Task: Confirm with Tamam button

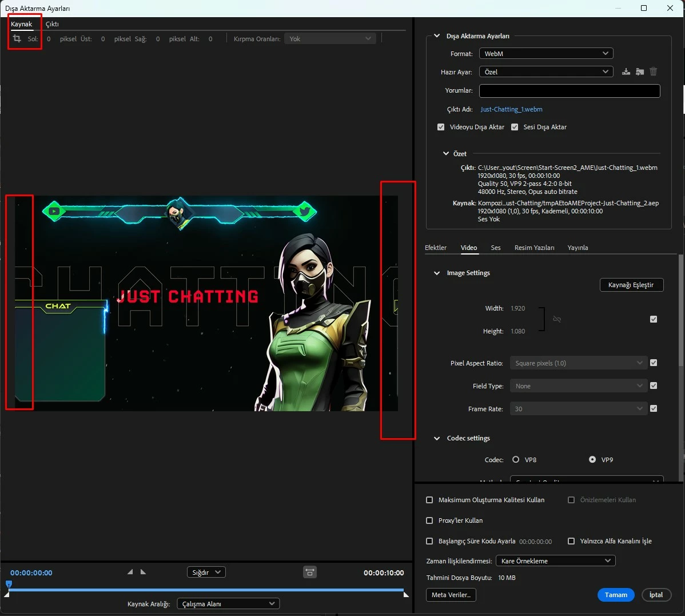Action: point(616,595)
